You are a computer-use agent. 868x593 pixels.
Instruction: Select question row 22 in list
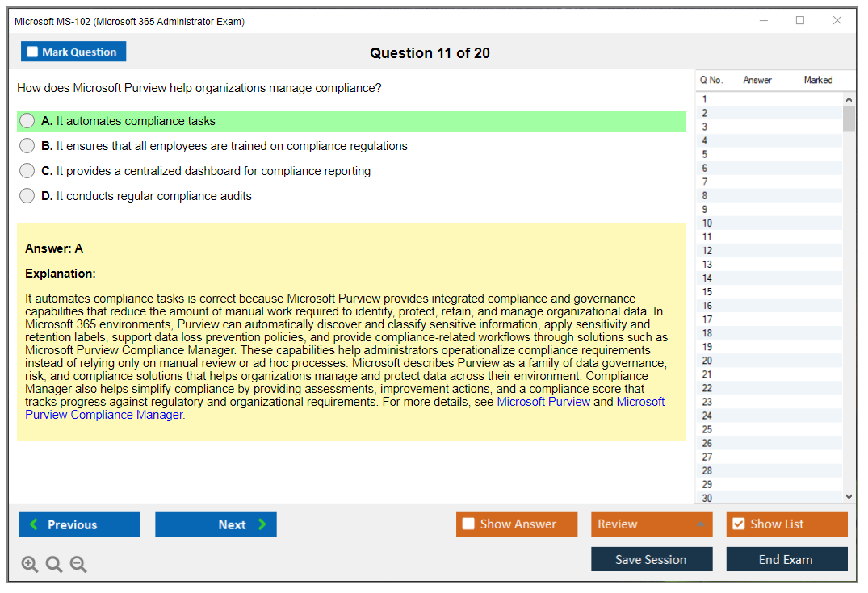point(769,388)
